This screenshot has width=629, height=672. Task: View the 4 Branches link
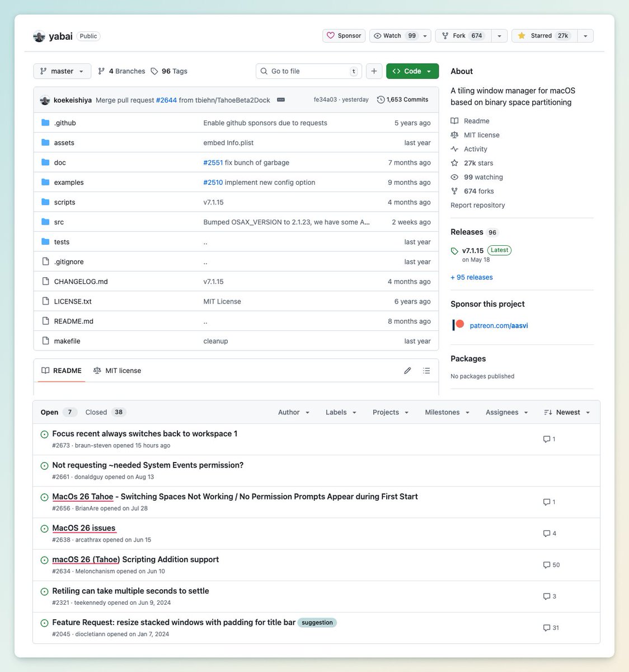pos(121,71)
